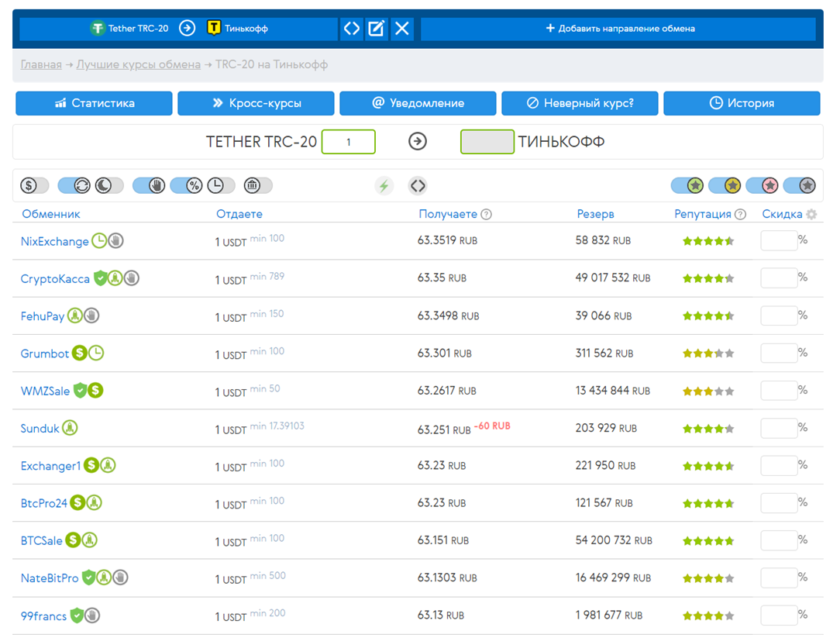The image size is (840, 638).
Task: Go to Главная breadcrumb link
Action: pos(41,64)
